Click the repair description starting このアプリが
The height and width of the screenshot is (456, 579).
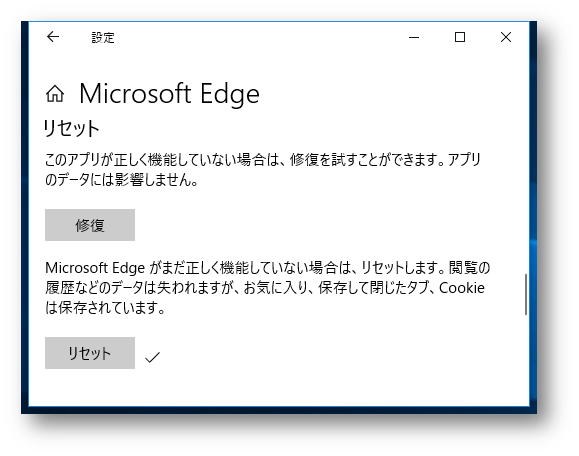click(263, 169)
